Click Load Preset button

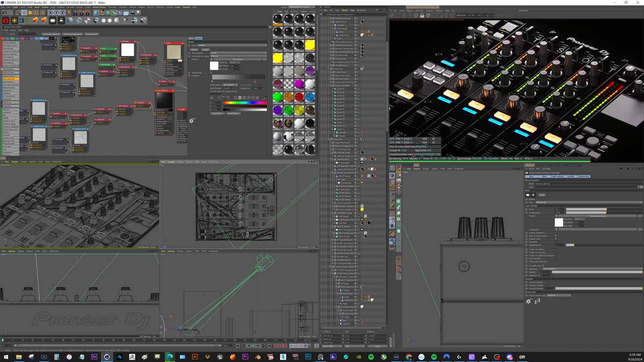point(217,113)
